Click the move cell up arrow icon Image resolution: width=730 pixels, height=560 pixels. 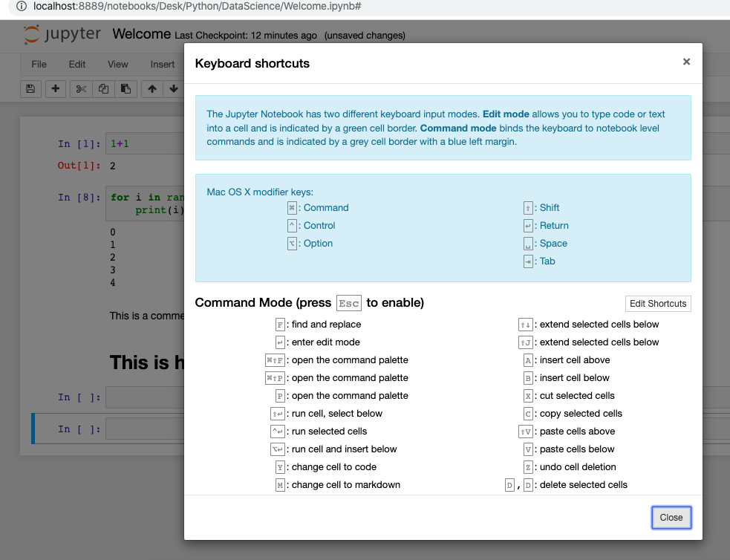point(152,88)
